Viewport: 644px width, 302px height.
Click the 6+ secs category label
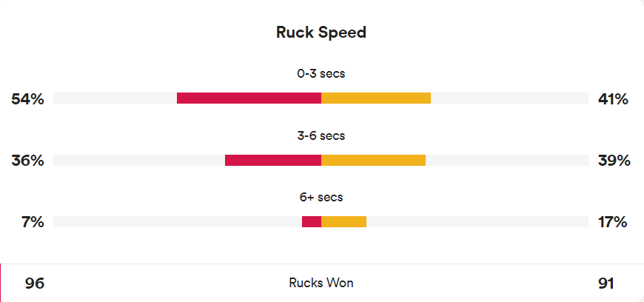321,197
